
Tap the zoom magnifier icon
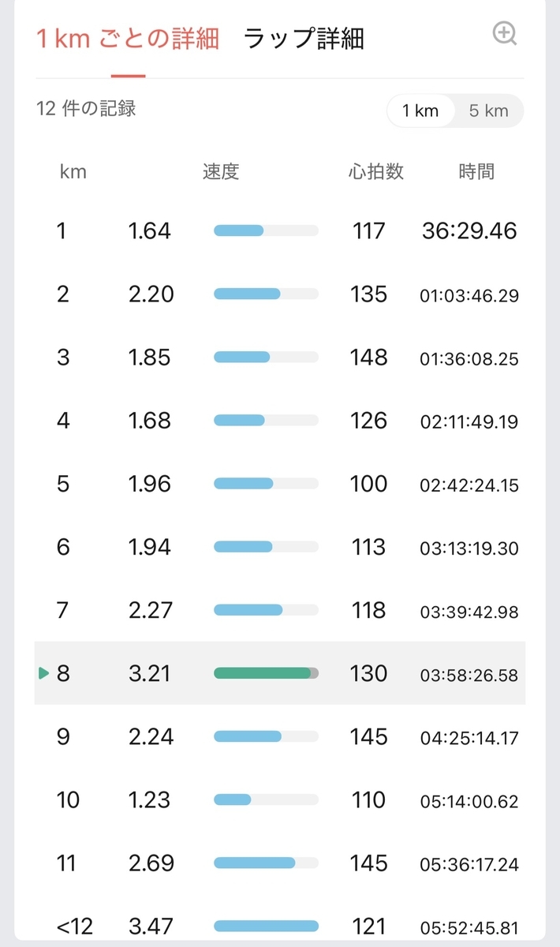(x=504, y=34)
